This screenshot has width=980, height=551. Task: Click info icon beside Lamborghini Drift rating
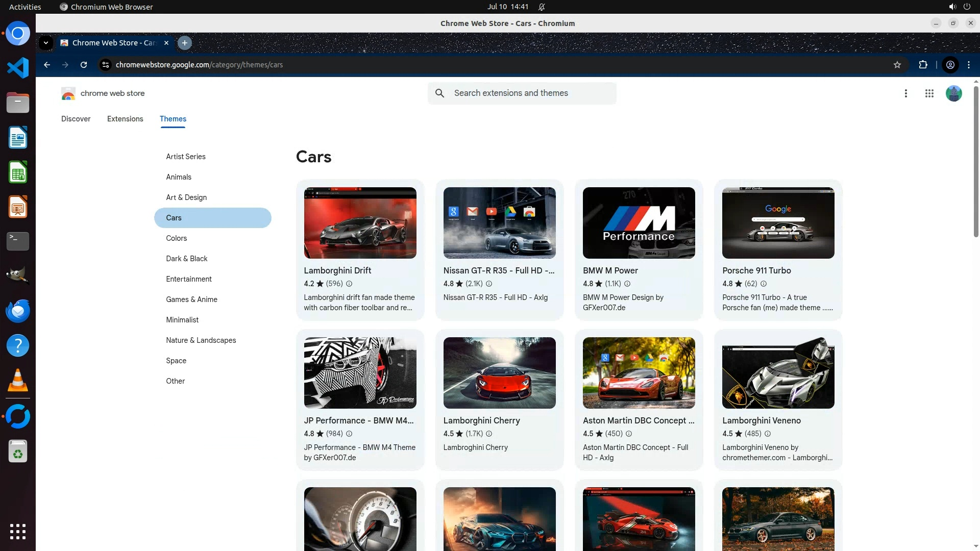349,284
